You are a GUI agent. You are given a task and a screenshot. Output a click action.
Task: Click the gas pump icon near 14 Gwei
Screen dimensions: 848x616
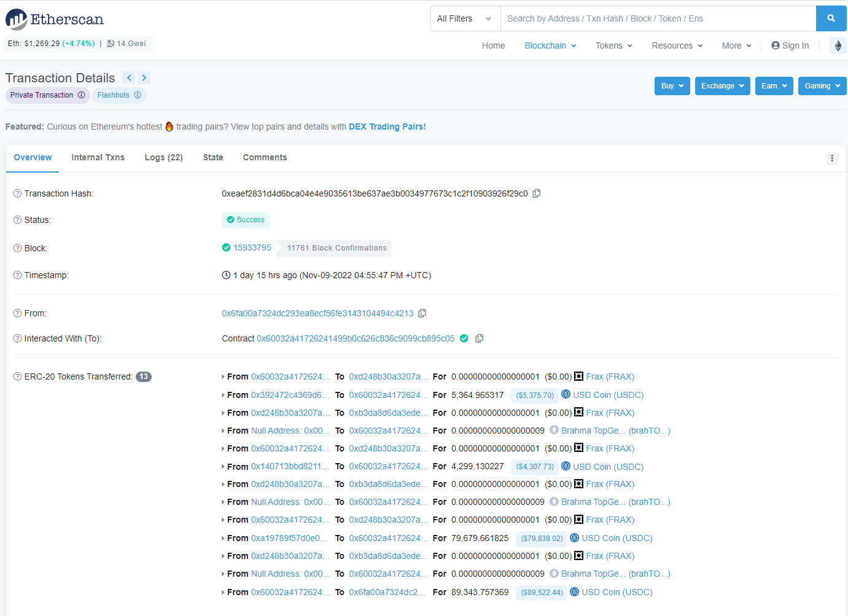point(111,44)
